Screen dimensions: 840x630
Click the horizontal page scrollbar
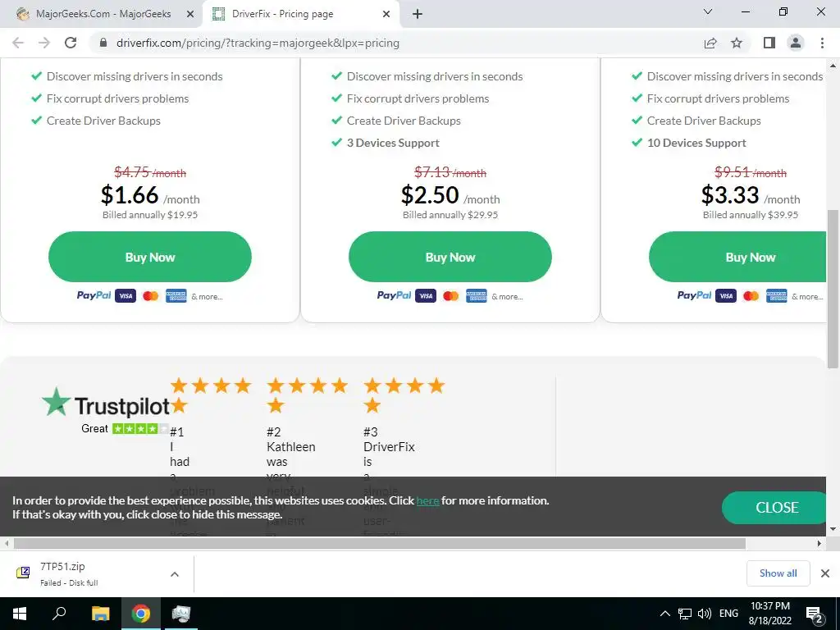point(379,543)
